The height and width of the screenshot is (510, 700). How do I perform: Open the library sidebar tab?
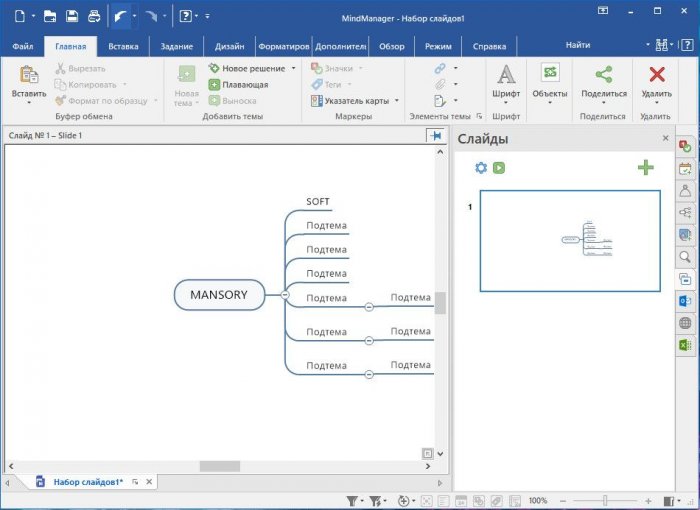click(x=685, y=234)
